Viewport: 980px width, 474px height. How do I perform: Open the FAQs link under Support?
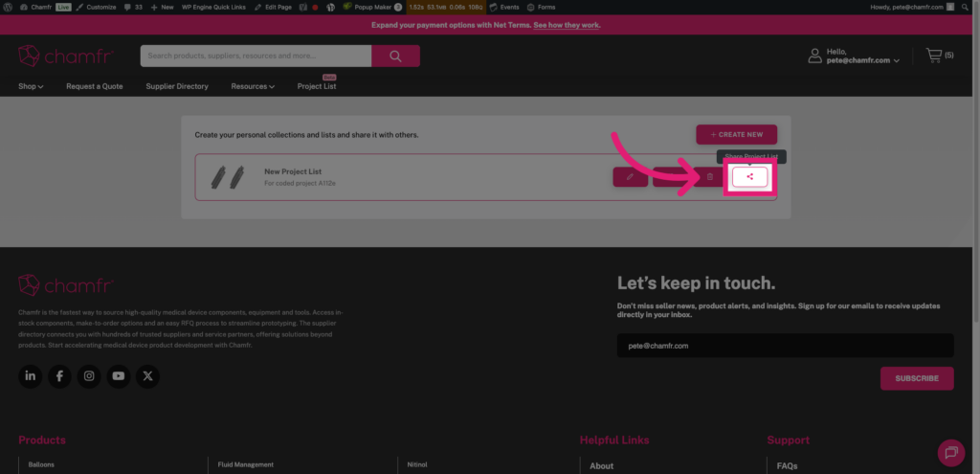point(787,466)
